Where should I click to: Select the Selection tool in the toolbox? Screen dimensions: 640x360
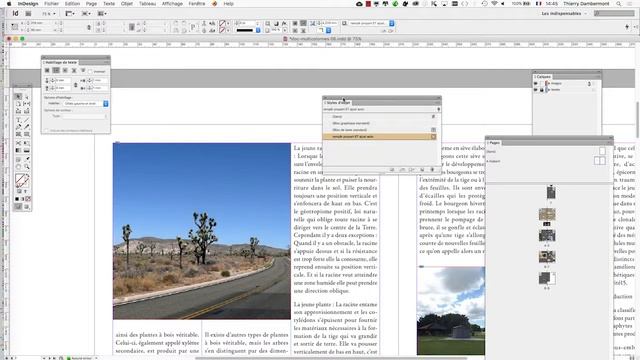click(18, 97)
